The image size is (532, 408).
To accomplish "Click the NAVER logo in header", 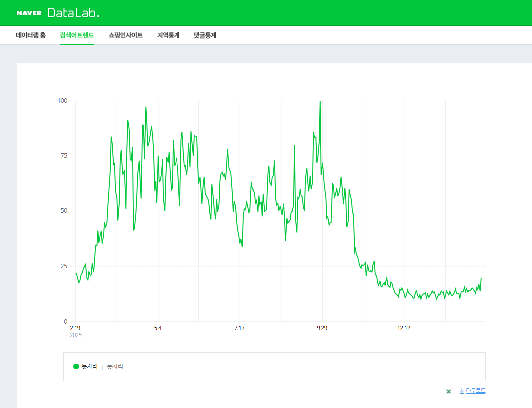I will (29, 13).
